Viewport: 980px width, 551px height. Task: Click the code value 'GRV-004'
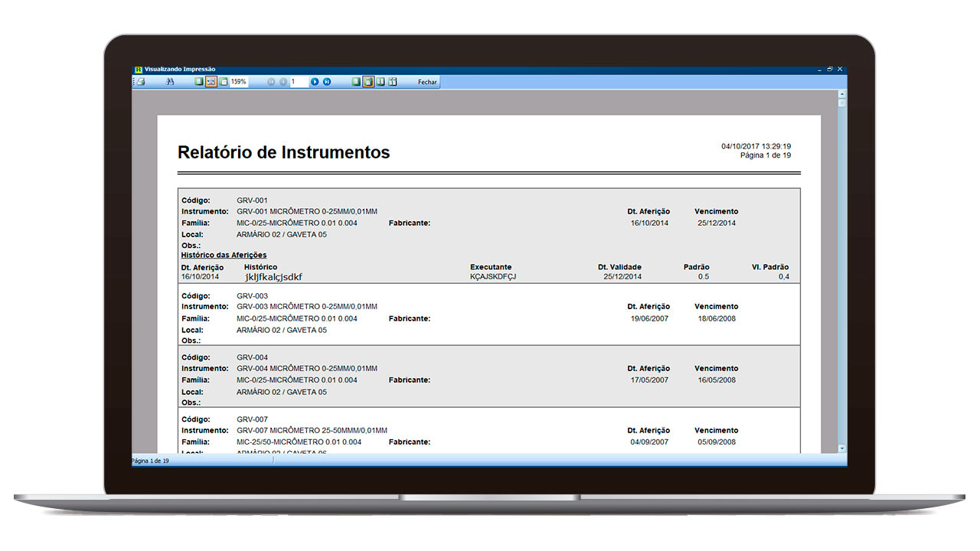(252, 357)
